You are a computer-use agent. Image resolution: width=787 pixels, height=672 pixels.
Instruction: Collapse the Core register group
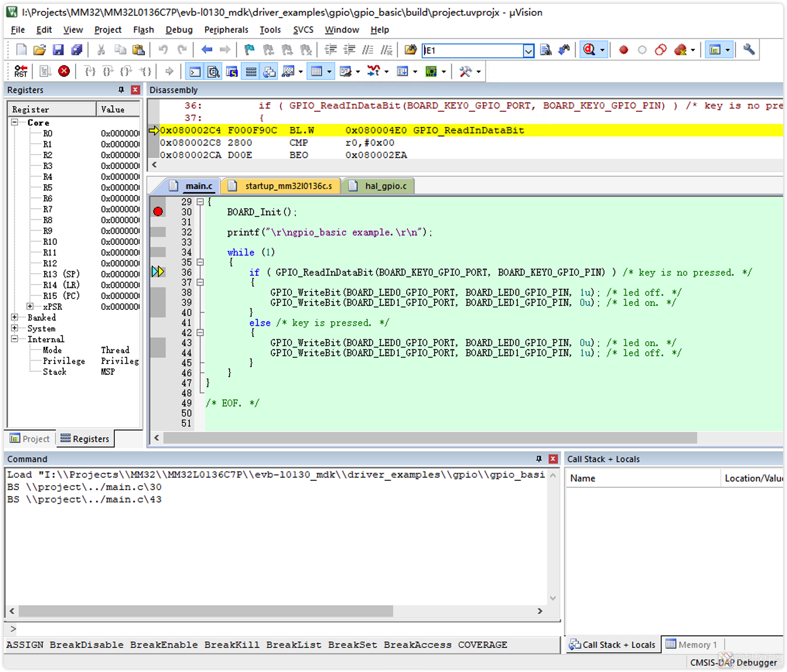coord(14,122)
